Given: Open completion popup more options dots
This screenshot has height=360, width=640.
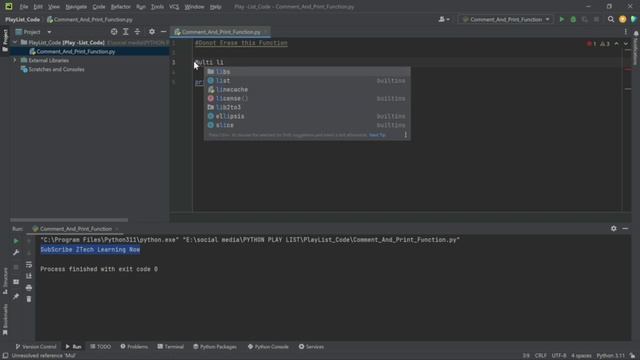Looking at the screenshot, I should (x=405, y=135).
